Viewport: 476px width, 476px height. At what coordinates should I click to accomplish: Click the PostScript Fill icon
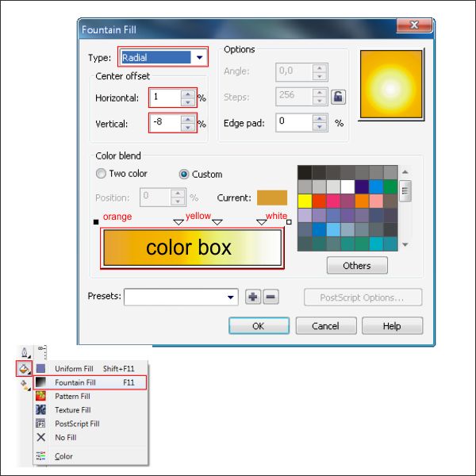[40, 423]
